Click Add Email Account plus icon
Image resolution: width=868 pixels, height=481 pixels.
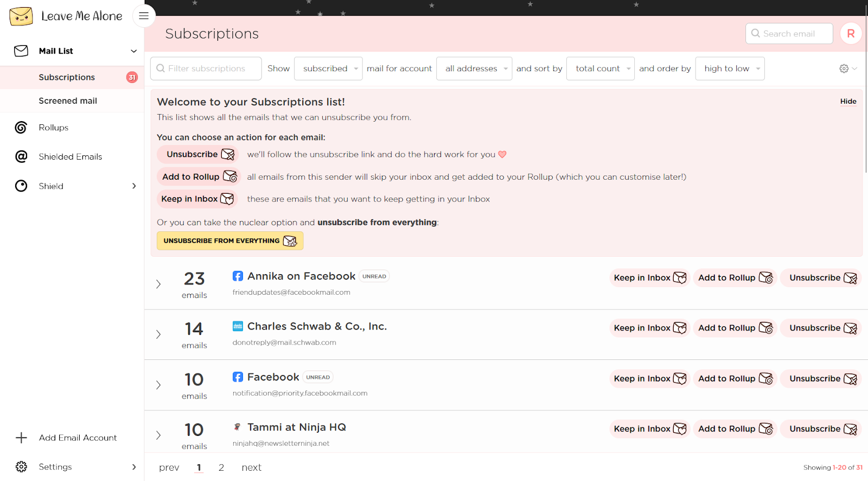click(21, 438)
